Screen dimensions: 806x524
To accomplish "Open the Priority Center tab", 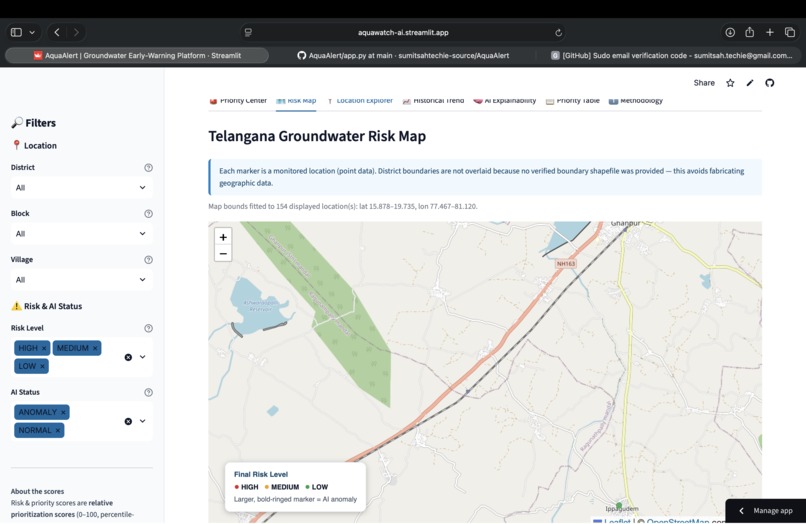I will 238,101.
